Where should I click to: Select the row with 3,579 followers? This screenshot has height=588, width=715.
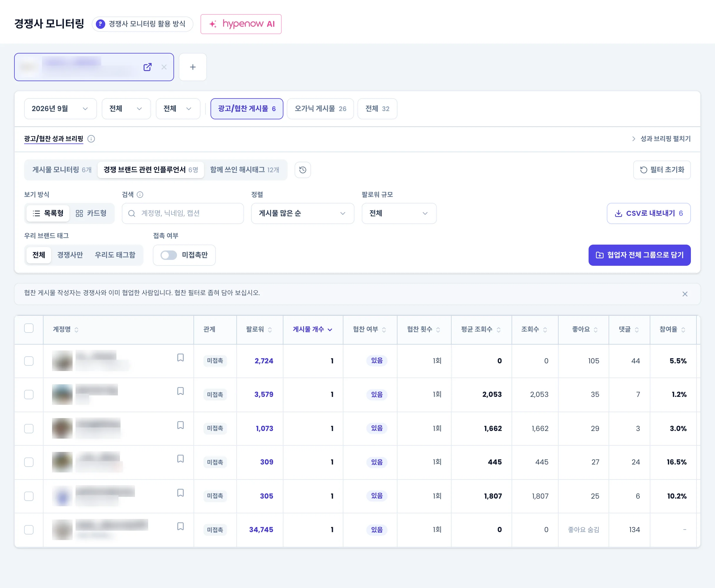pyautogui.click(x=29, y=395)
